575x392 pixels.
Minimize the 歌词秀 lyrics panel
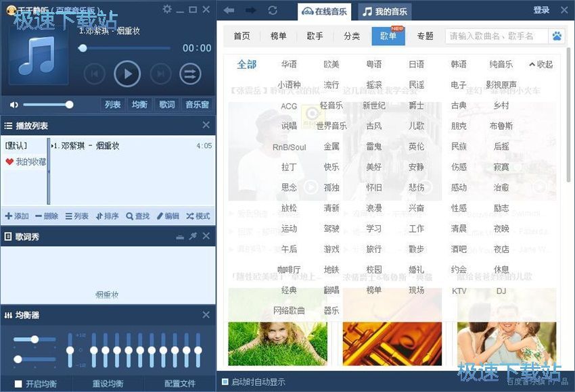tap(180, 237)
